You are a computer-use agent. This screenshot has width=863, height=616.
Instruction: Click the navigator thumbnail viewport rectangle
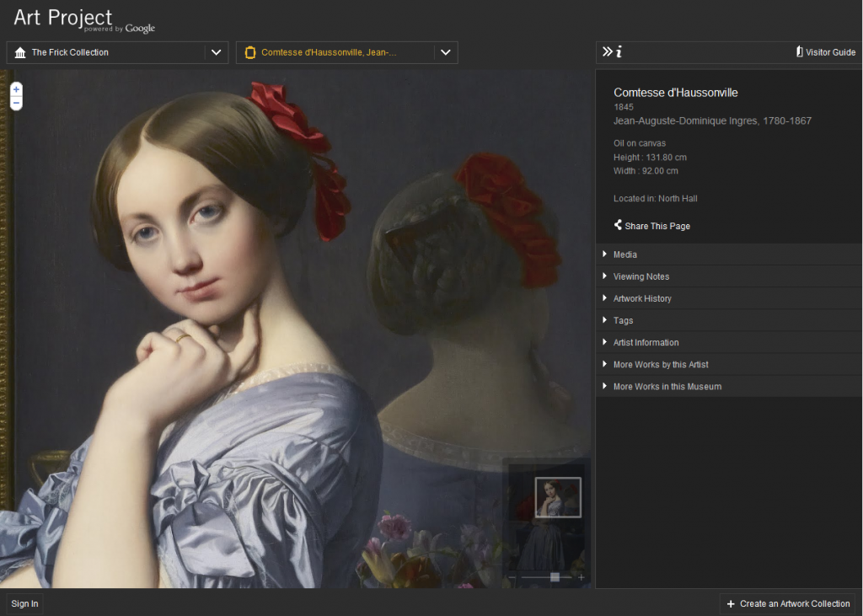coord(557,496)
